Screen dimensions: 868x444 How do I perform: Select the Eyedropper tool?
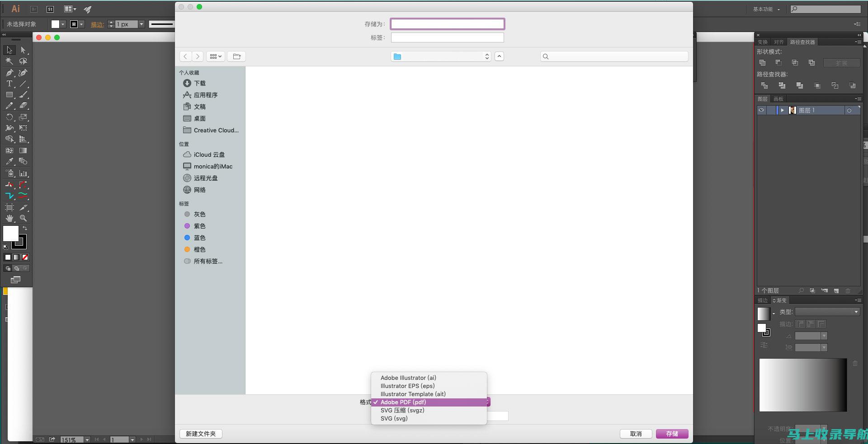(x=9, y=161)
